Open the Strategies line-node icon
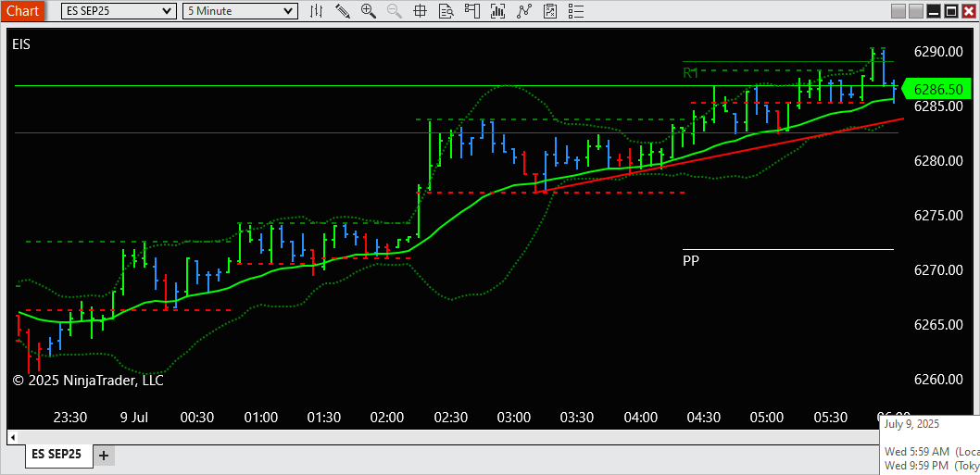 [523, 10]
